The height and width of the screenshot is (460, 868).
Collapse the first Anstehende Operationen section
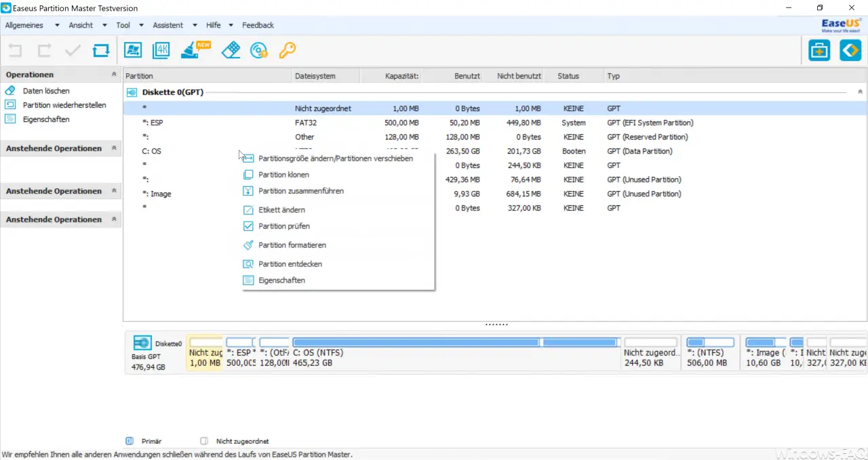click(114, 148)
